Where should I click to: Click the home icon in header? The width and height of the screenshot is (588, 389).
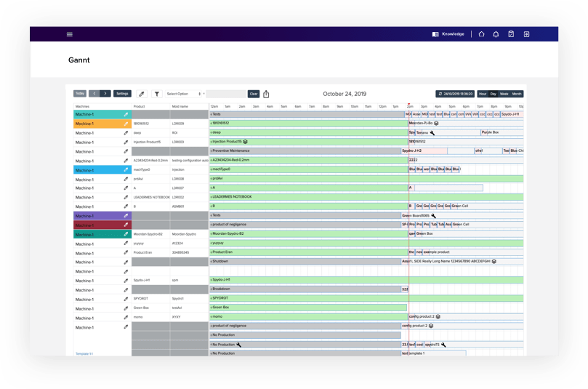(x=481, y=34)
